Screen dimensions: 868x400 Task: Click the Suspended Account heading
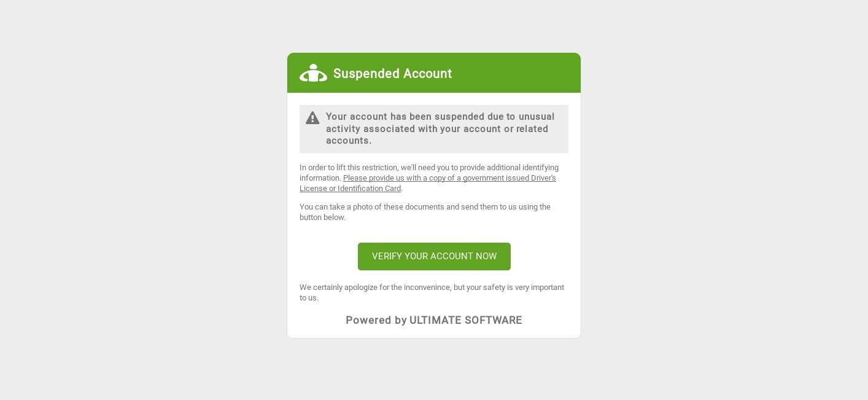click(392, 74)
